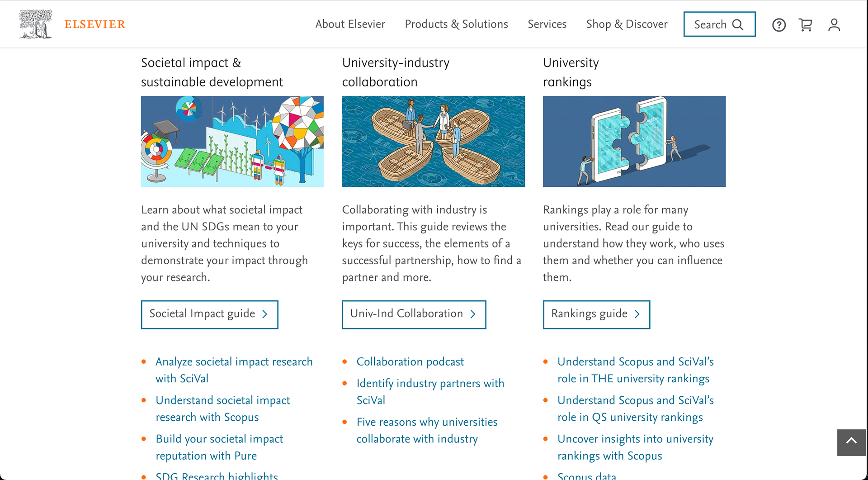Click the ELSEVIER wordmark
Screen dimensions: 868x480
coord(95,24)
